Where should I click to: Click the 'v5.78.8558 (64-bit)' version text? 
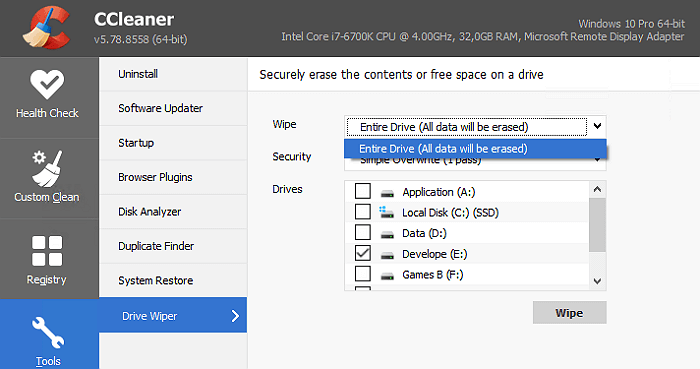[140, 39]
